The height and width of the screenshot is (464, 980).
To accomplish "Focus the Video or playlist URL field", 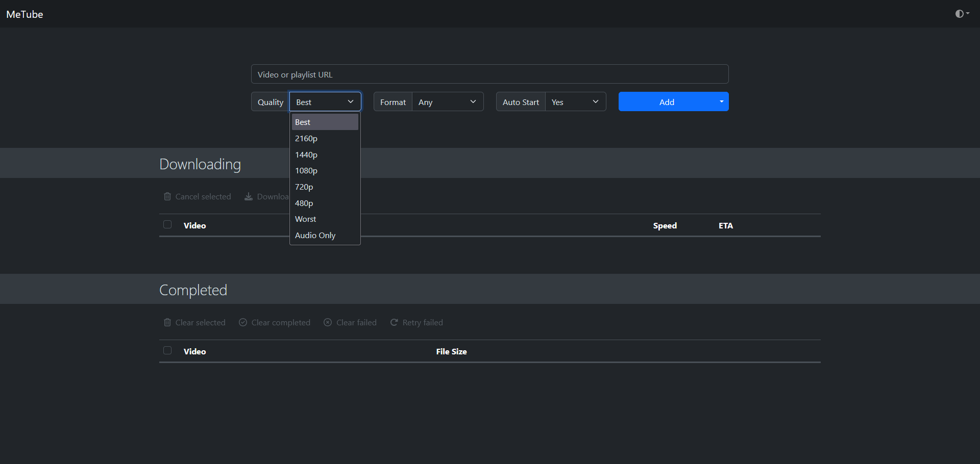I will click(x=489, y=74).
